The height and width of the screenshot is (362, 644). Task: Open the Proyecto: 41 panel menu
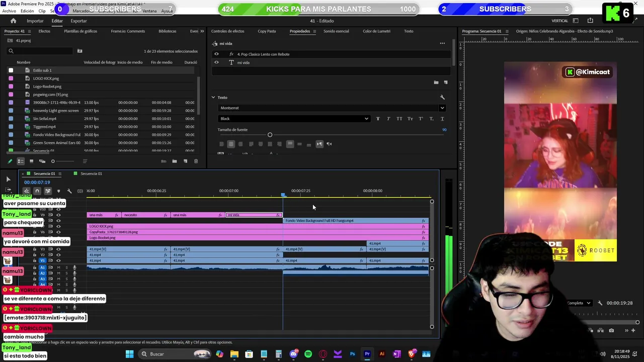30,31
